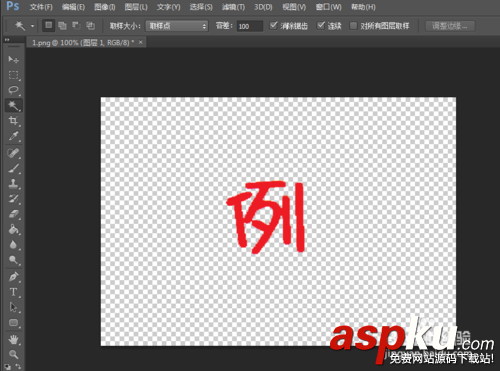Screen dimensions: 500x371
Task: Click Add to Selection mode icon
Action: (x=62, y=26)
